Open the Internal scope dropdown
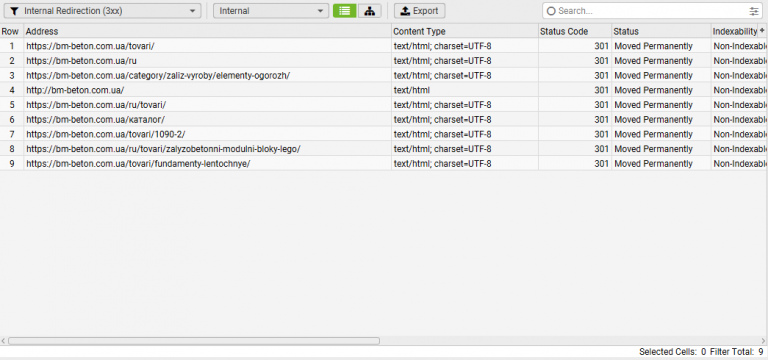Viewport: 768px width, 360px height. (271, 11)
